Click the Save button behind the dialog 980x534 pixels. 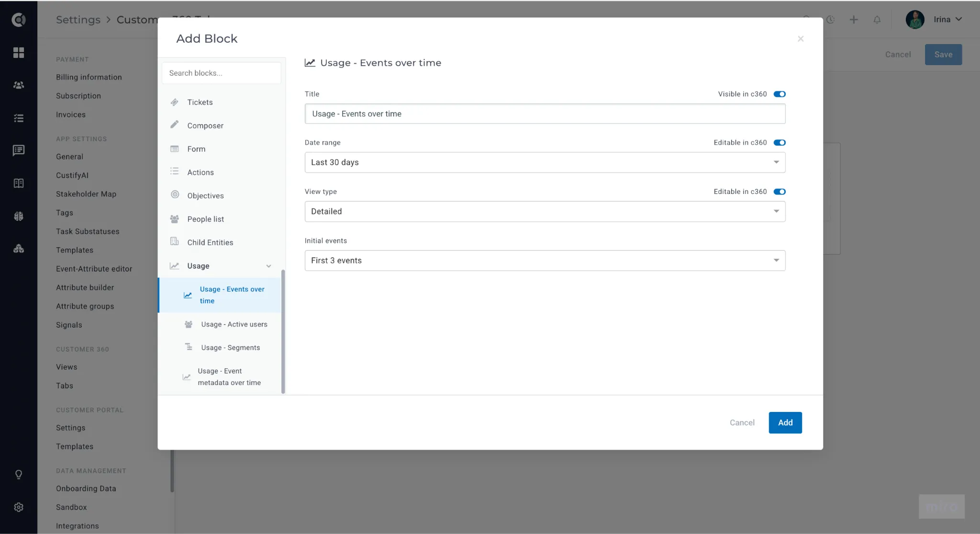pyautogui.click(x=943, y=55)
